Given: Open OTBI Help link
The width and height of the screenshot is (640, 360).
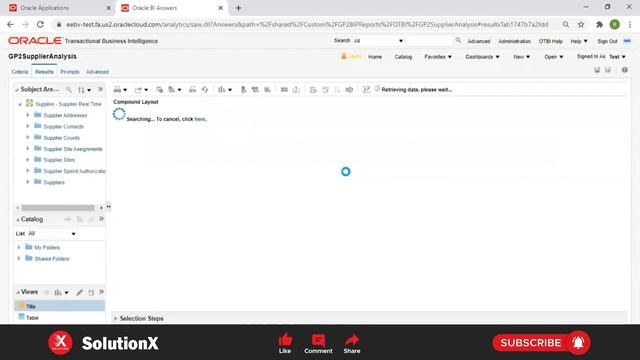Looking at the screenshot, I should pos(550,41).
